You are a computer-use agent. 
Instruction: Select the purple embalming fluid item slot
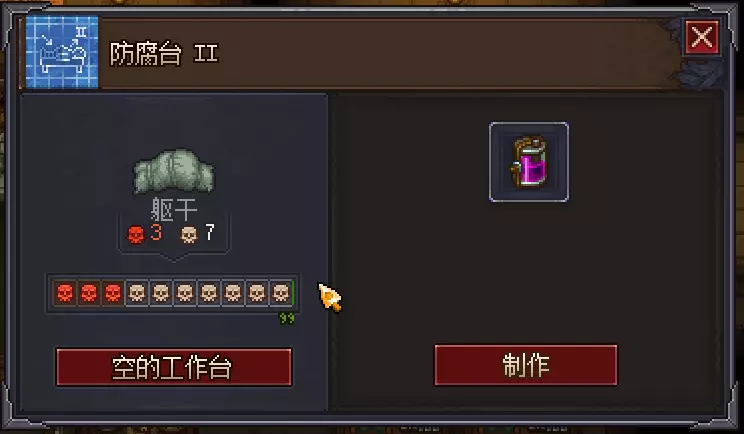tap(529, 162)
